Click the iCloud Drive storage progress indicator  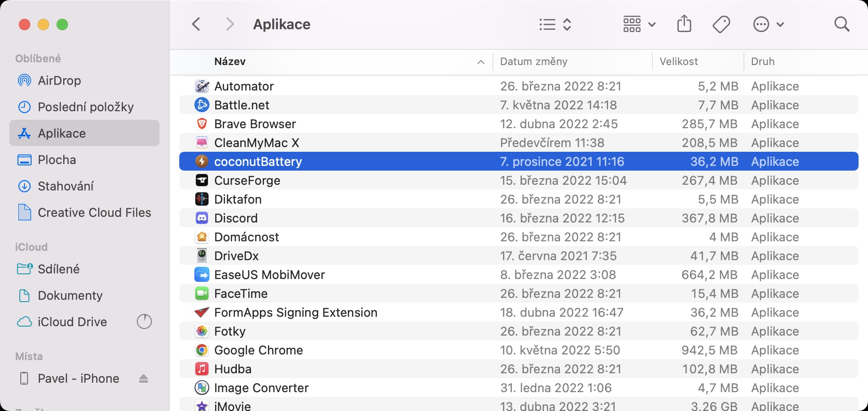(144, 322)
